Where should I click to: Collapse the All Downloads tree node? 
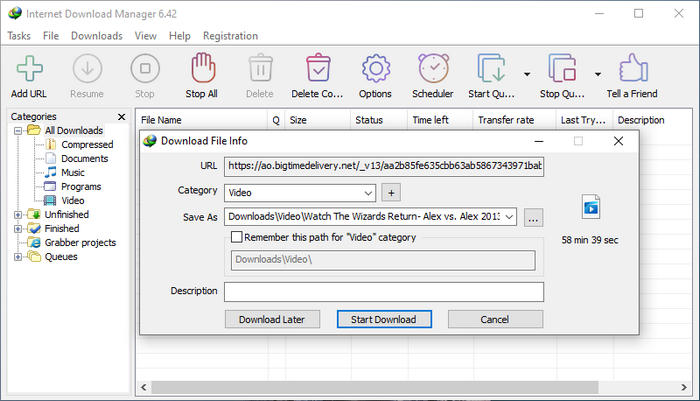(18, 131)
